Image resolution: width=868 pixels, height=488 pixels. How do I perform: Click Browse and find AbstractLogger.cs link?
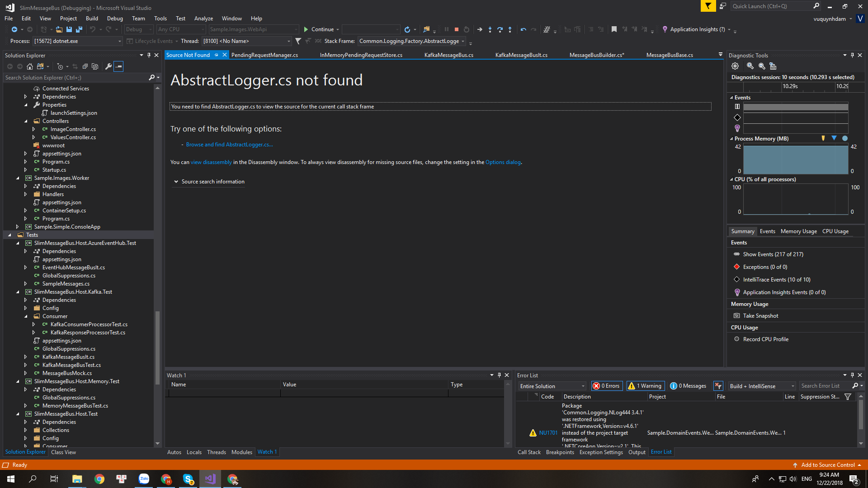tap(229, 145)
